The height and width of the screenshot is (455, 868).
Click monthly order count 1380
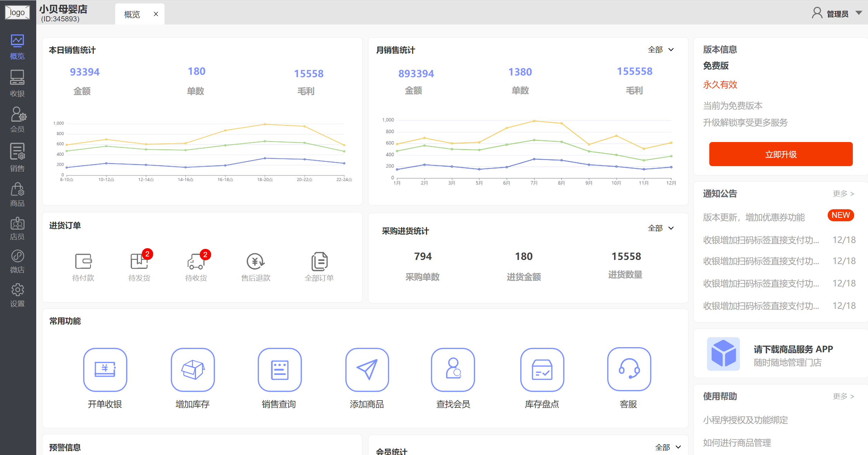(x=520, y=72)
